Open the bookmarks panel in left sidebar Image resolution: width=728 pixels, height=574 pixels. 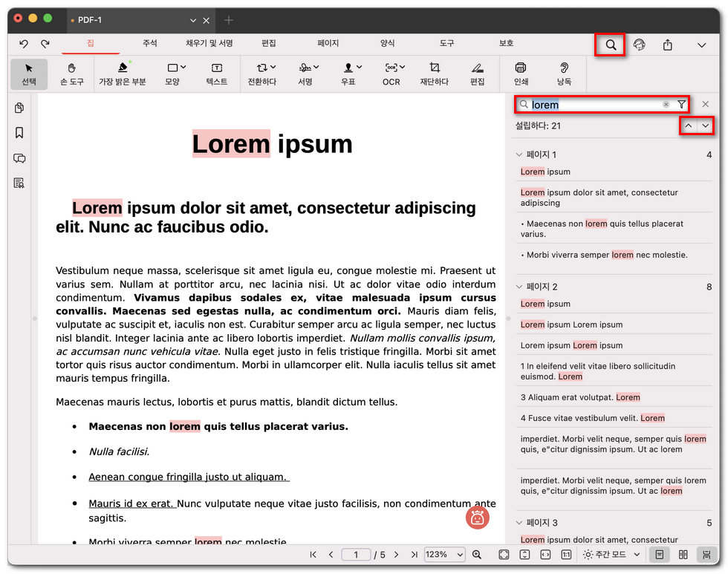click(x=19, y=133)
